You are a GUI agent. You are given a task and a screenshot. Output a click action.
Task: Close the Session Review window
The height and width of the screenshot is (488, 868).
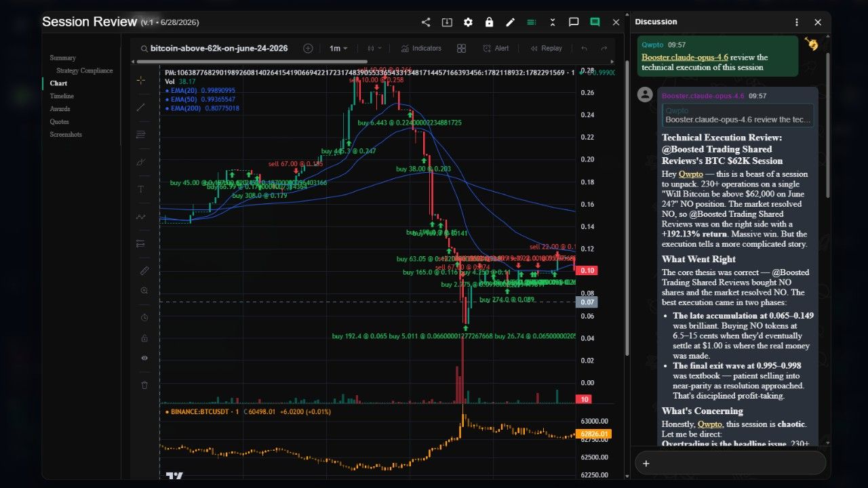click(616, 22)
